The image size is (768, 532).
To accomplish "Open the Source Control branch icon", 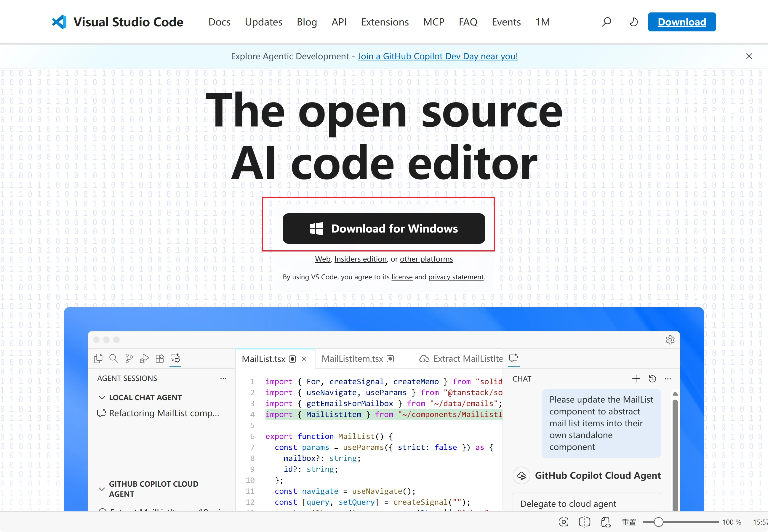I will click(x=129, y=358).
